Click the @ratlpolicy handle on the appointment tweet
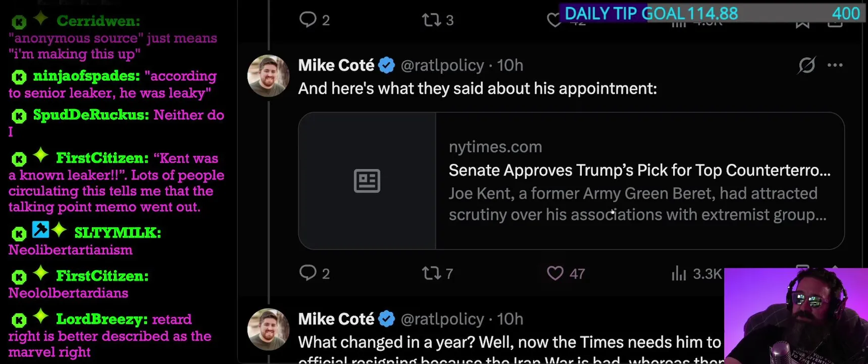The width and height of the screenshot is (868, 364). (x=442, y=65)
